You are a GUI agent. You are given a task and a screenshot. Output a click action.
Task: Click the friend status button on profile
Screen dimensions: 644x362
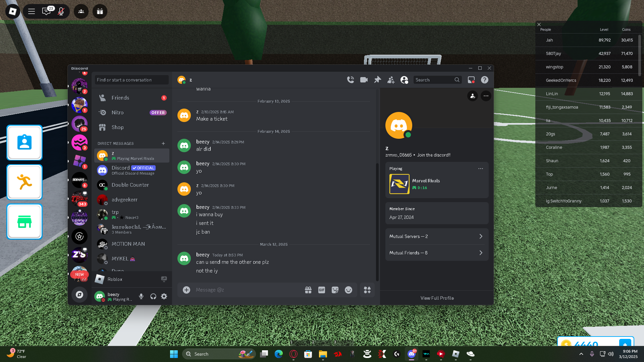click(473, 96)
